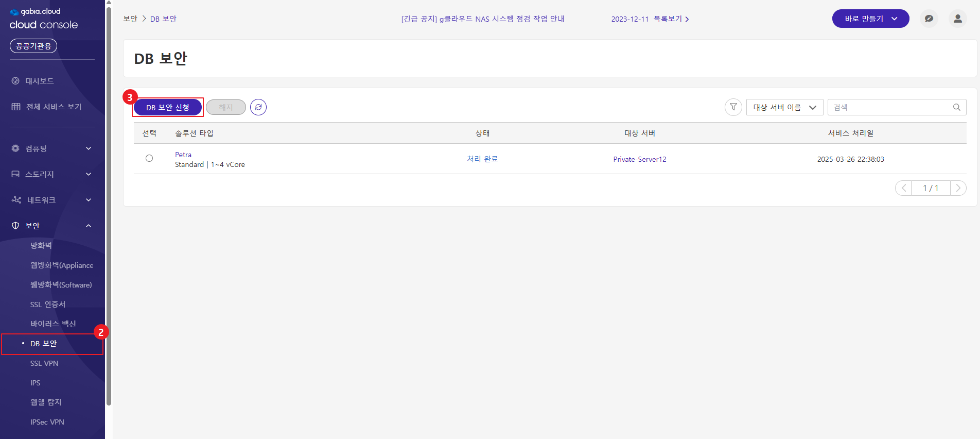
Task: Open SSL 인증서 menu item
Action: point(48,304)
